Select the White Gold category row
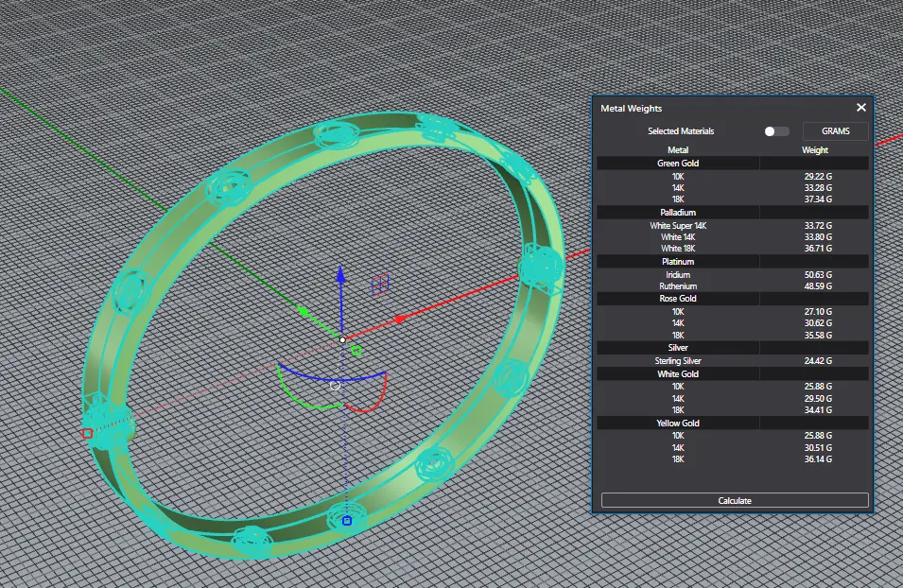903x588 pixels. click(x=733, y=373)
